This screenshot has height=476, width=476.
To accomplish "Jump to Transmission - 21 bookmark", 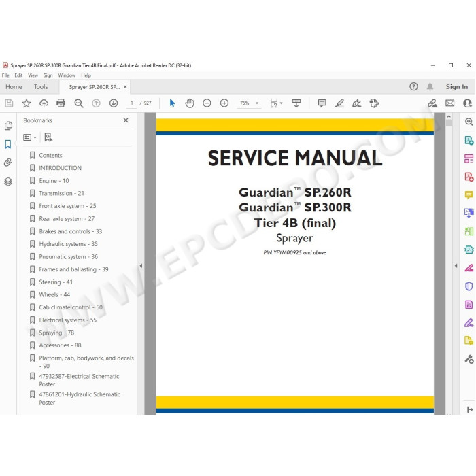I will (62, 193).
